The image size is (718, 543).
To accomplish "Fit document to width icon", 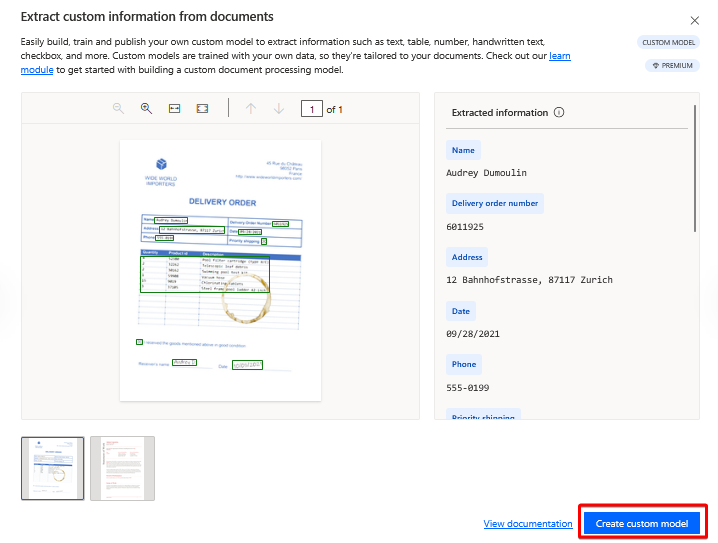I will pyautogui.click(x=174, y=109).
